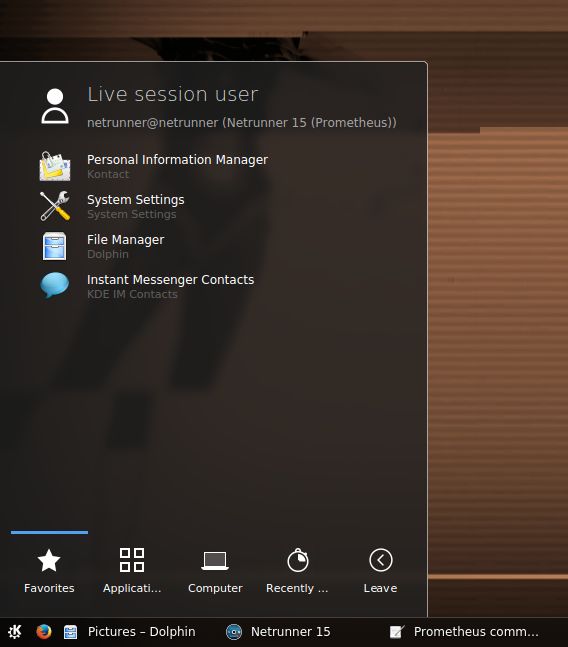Click the System Settings tools icon
Screen dimensions: 568x647
point(55,206)
